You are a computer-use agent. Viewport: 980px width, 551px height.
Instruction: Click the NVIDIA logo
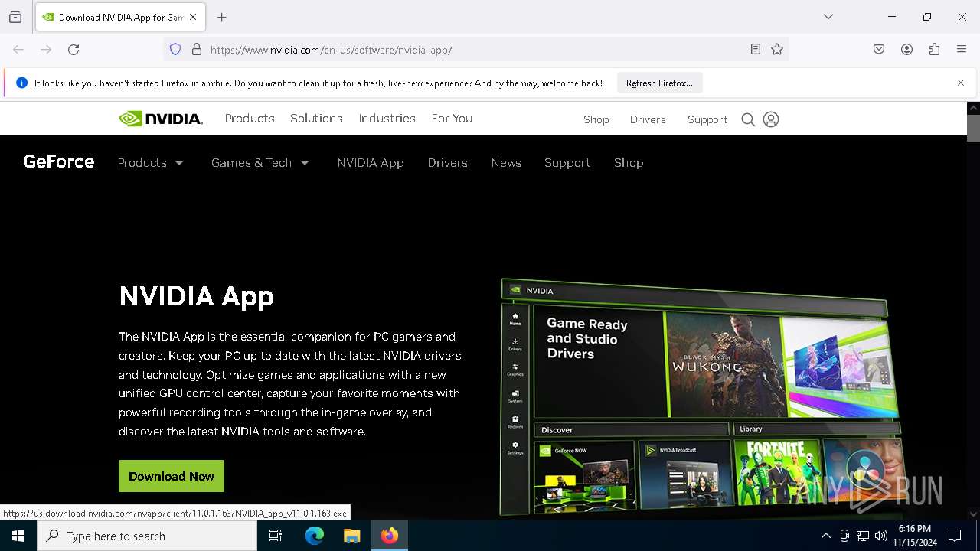161,119
